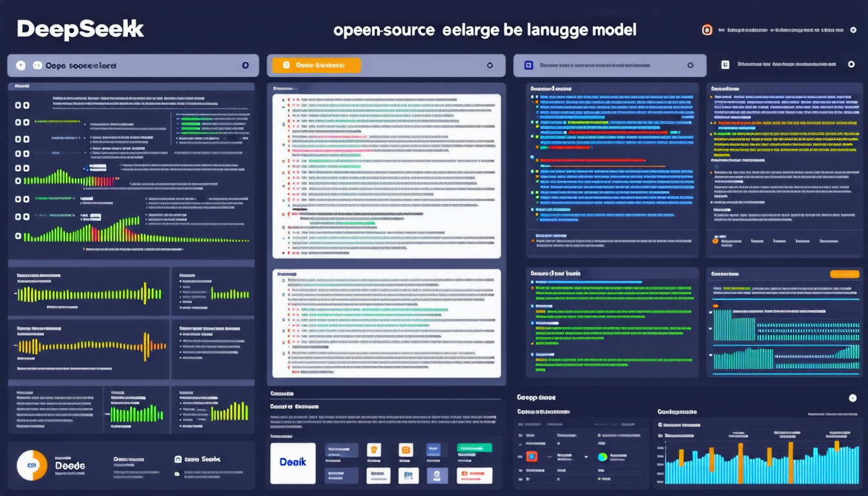
Task: Open the circular button at right of first panel header
Action: click(245, 65)
